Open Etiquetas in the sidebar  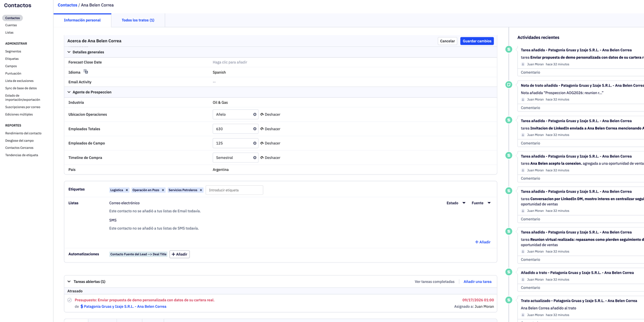12,59
